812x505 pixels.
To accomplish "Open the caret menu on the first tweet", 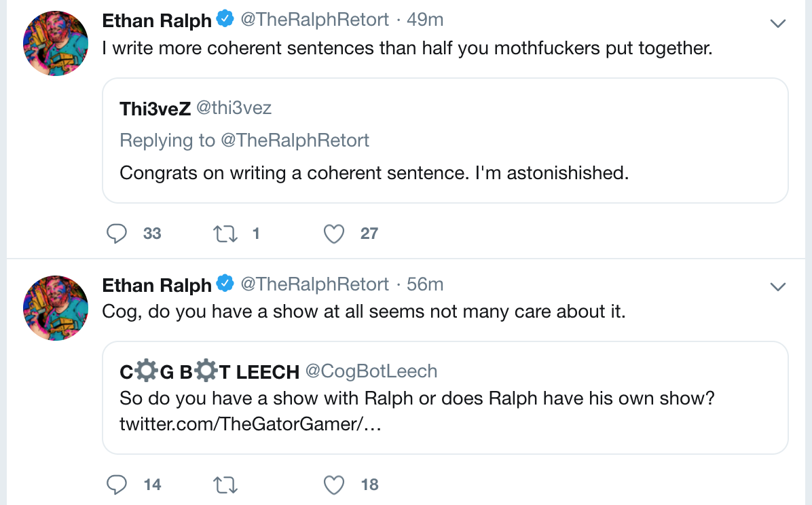I will [778, 22].
